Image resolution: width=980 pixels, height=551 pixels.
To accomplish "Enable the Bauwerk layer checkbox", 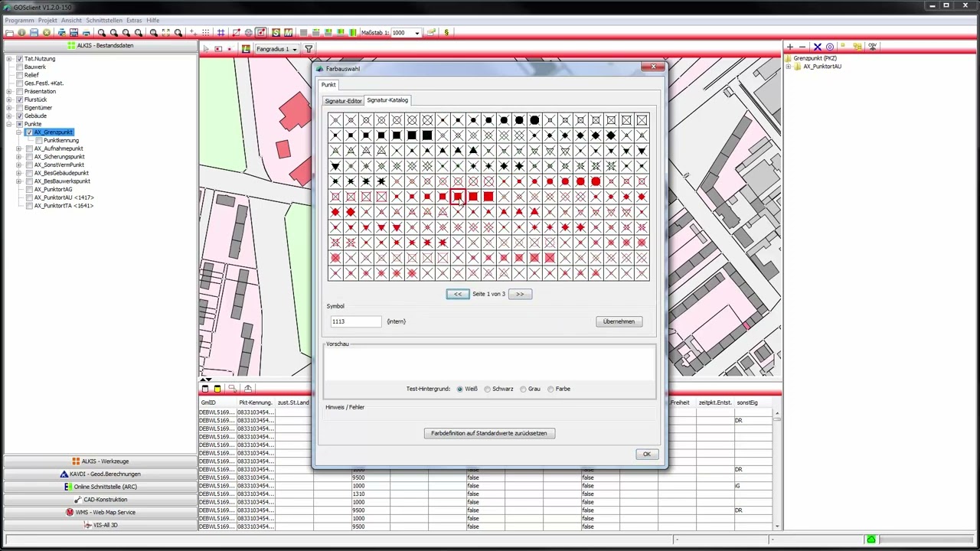I will coord(20,67).
